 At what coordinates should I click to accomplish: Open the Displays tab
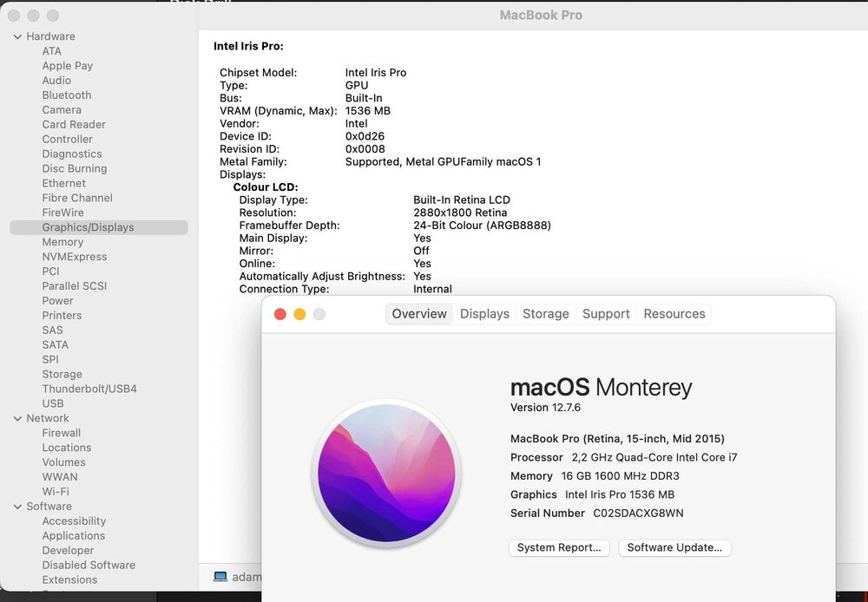pyautogui.click(x=484, y=314)
